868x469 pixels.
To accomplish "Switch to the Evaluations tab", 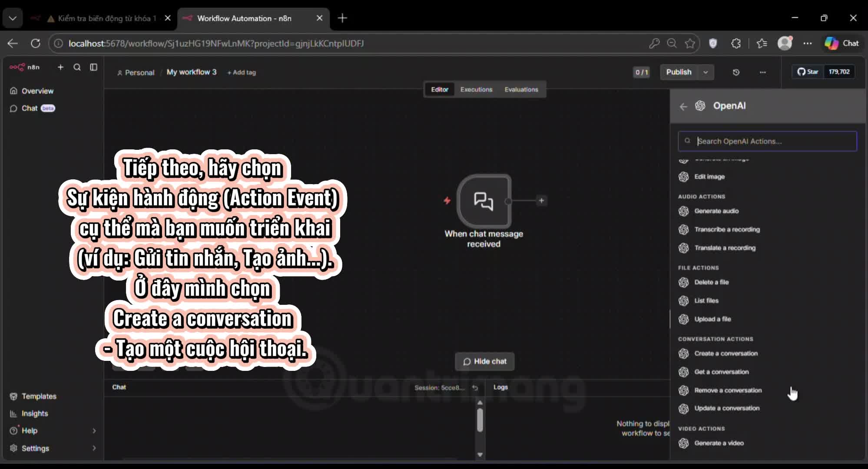I will [521, 89].
